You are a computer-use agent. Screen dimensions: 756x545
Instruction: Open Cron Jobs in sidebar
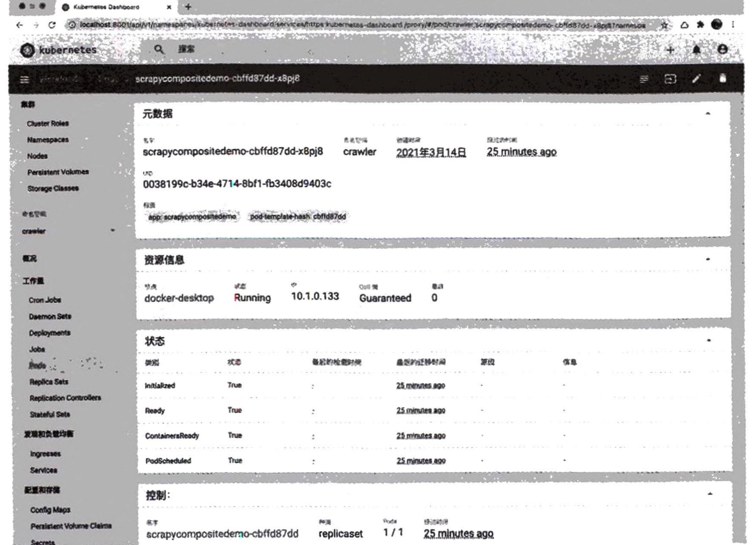click(45, 300)
